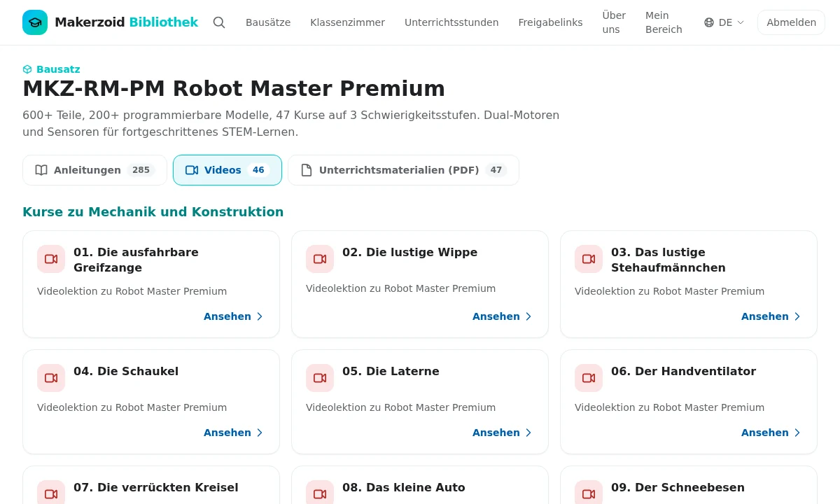Click the title 06. Der Handventilator
This screenshot has width=840, height=504.
(683, 371)
